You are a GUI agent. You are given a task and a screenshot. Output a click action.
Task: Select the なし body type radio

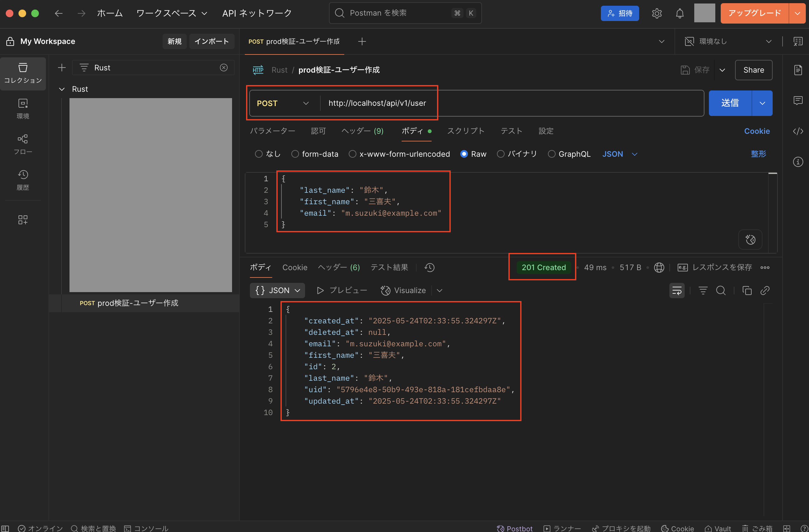[x=259, y=154]
